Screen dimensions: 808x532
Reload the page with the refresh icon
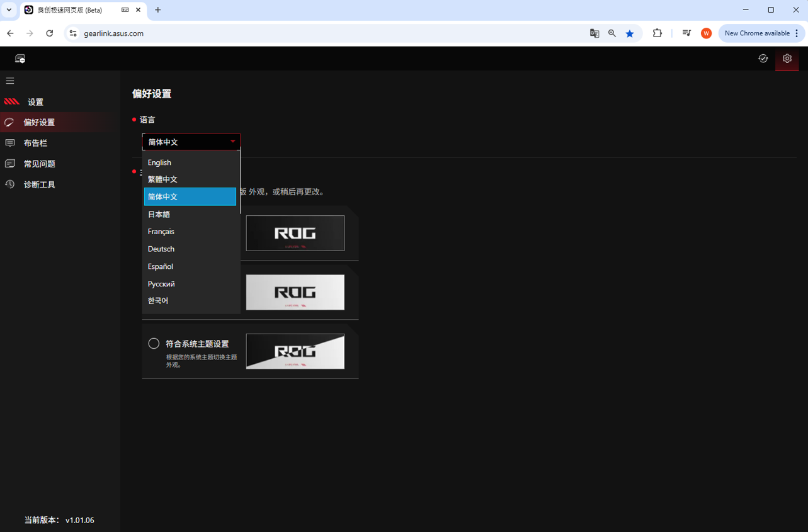click(49, 33)
